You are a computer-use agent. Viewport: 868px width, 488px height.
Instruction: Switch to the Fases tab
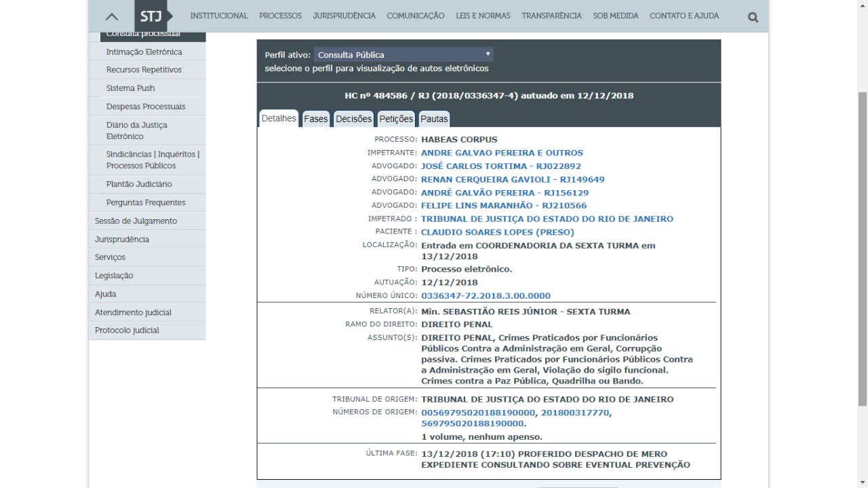(x=316, y=119)
